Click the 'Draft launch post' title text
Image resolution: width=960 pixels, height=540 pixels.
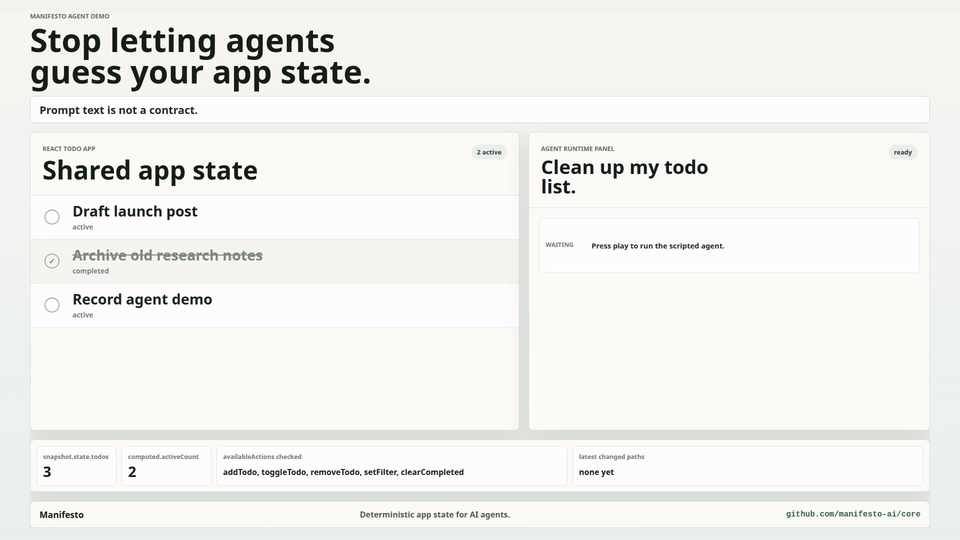(135, 211)
